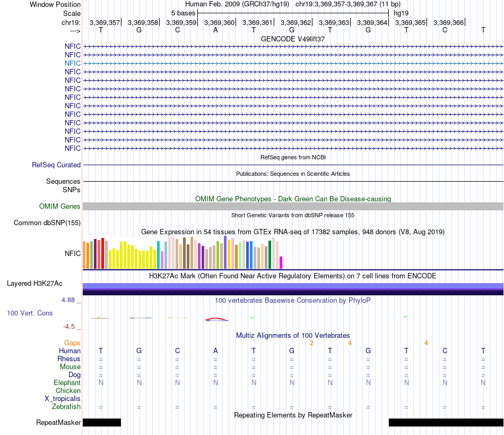
Task: Click the orange gap count 2
Action: (311, 343)
